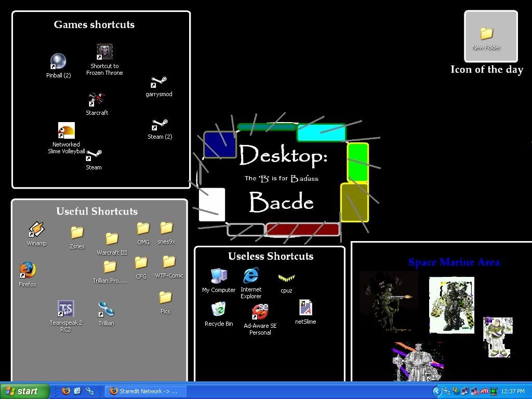Viewport: 532px width, 399px height.
Task: Click the Start button
Action: [24, 391]
